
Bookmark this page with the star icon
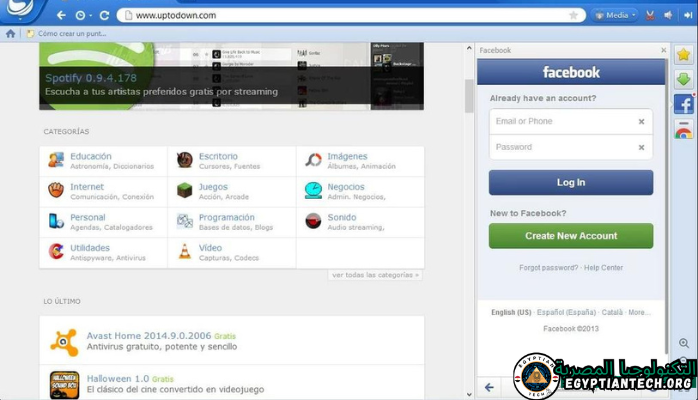(573, 15)
